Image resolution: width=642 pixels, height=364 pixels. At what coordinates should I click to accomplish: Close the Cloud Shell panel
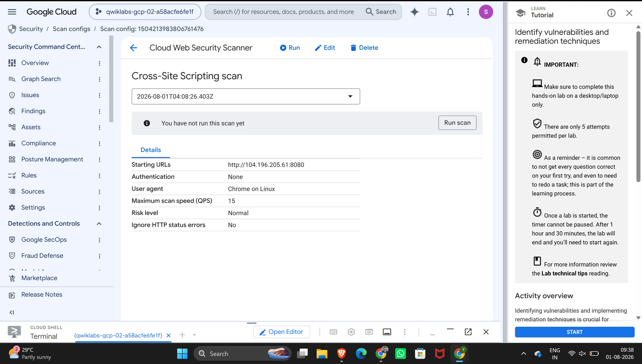[x=486, y=332]
